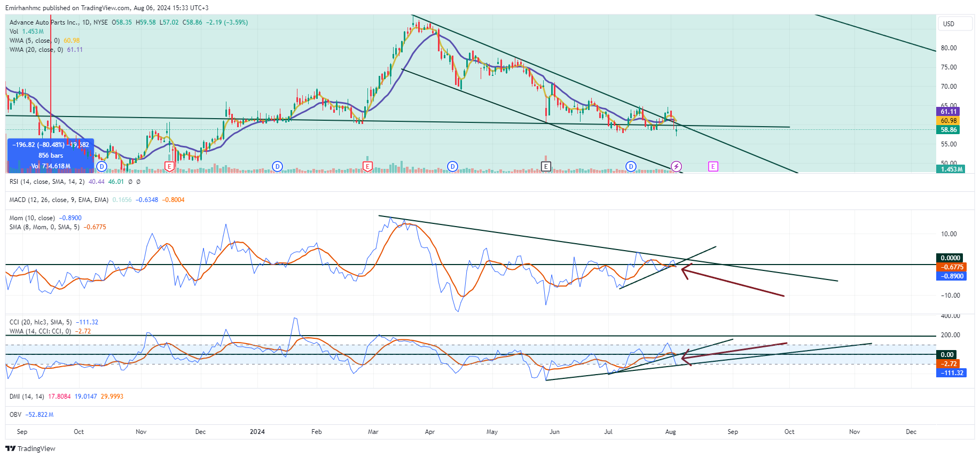
Task: Click the orange -0.6775 momentum axis label
Action: pyautogui.click(x=952, y=267)
